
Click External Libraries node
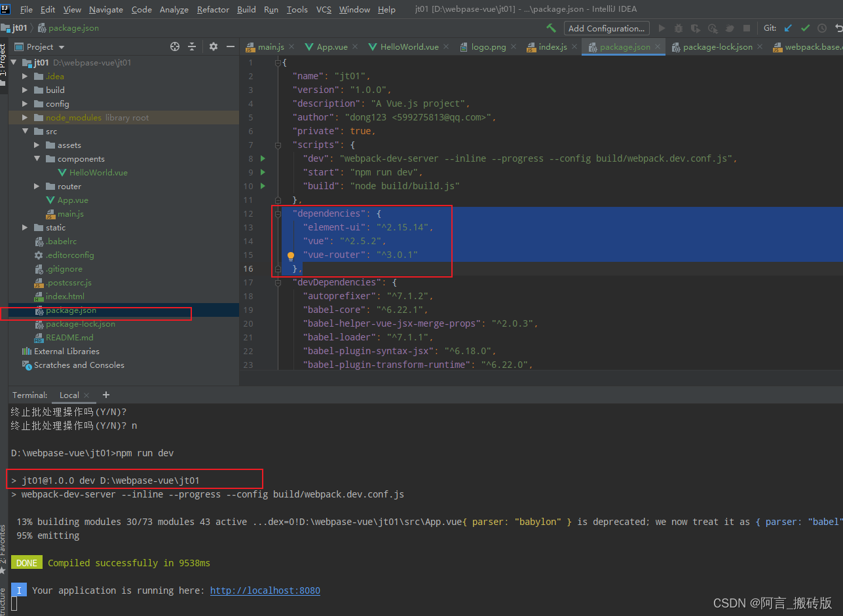click(x=66, y=351)
